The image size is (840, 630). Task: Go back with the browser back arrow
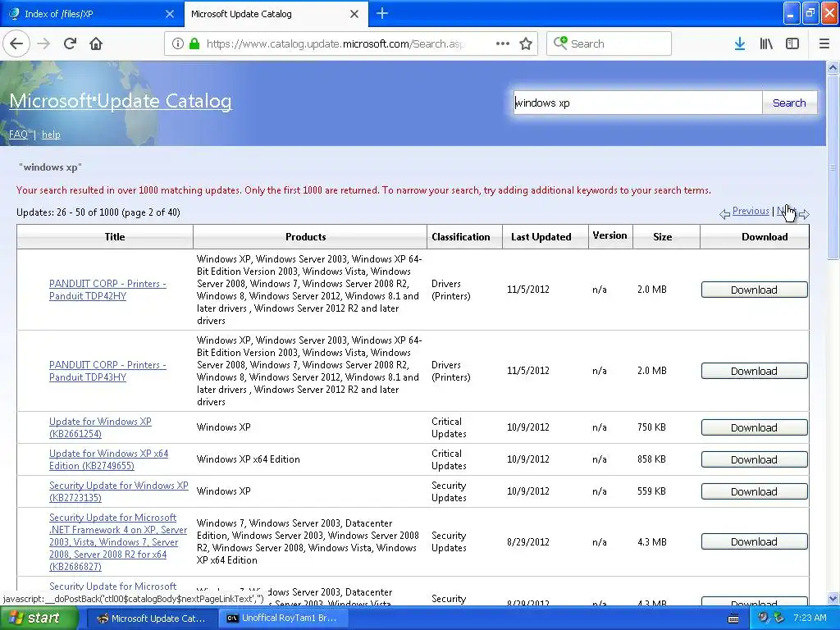(16, 44)
